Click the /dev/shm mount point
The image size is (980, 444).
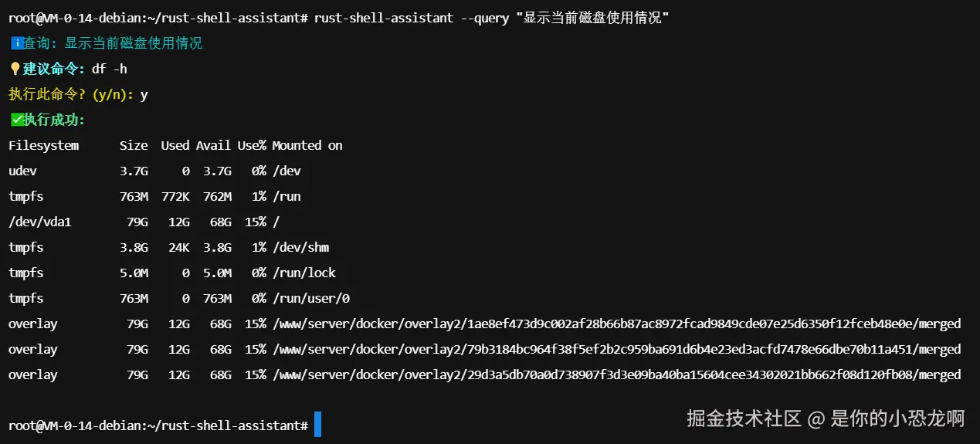[300, 247]
